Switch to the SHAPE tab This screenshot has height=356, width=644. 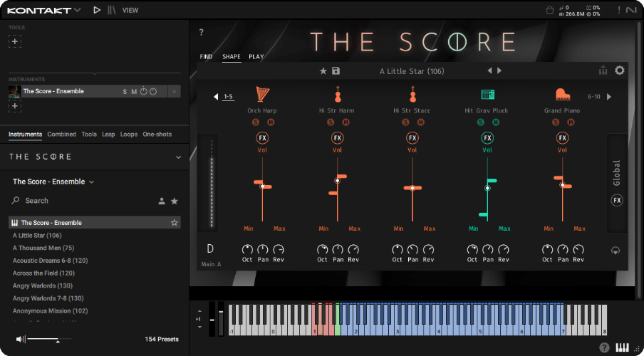232,57
